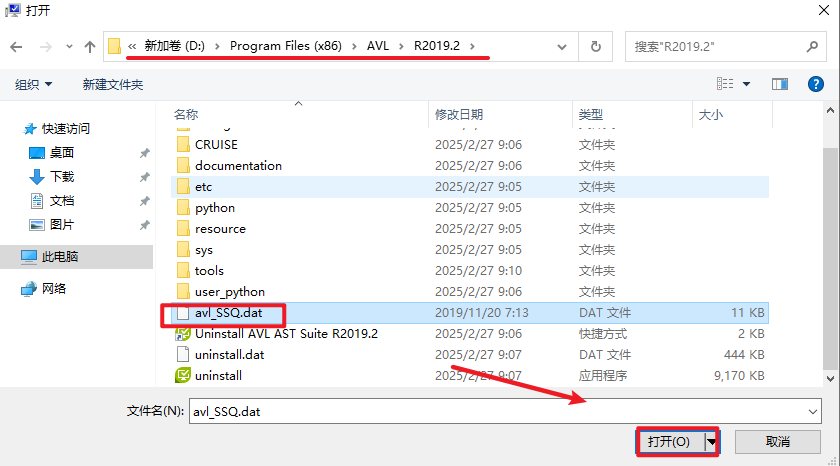Click the 打开(O) button
Image resolution: width=840 pixels, height=466 pixels.
671,442
